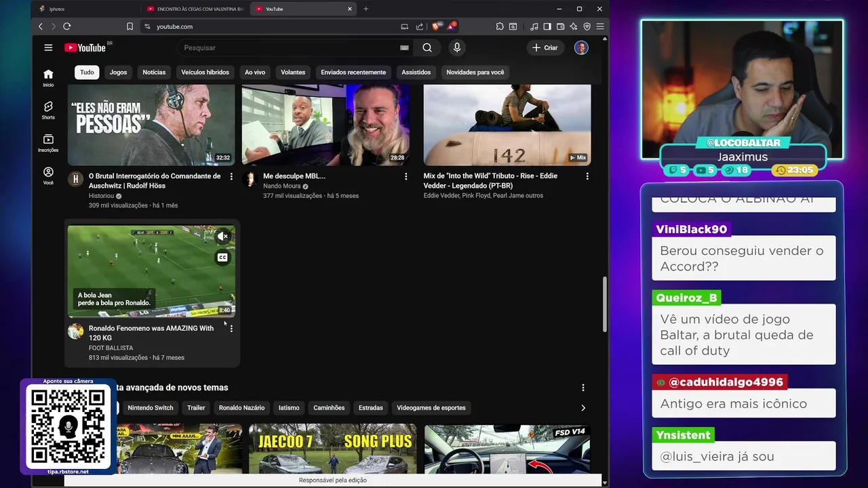The height and width of the screenshot is (488, 868).
Task: Switch to the Iphotos browser tab
Action: (86, 9)
